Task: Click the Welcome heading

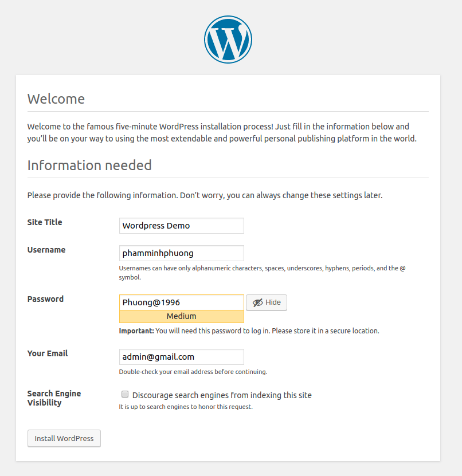Action: point(56,99)
